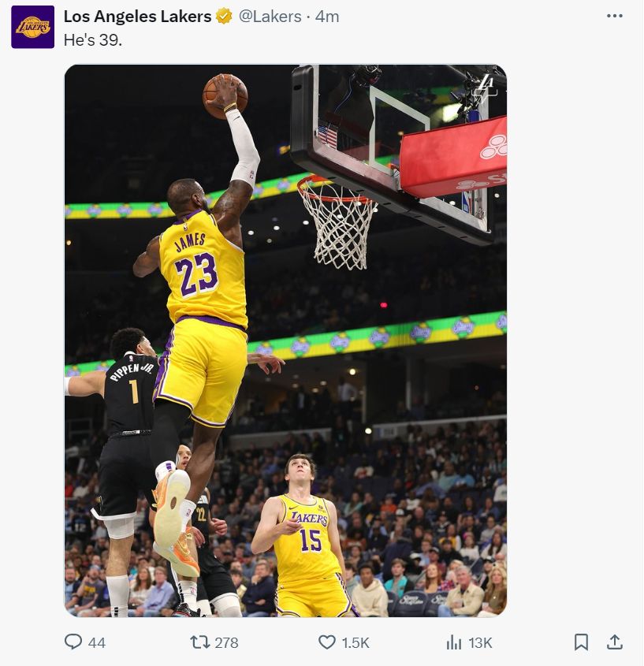Like the tweet with the heart
644x666 pixels.
click(327, 642)
